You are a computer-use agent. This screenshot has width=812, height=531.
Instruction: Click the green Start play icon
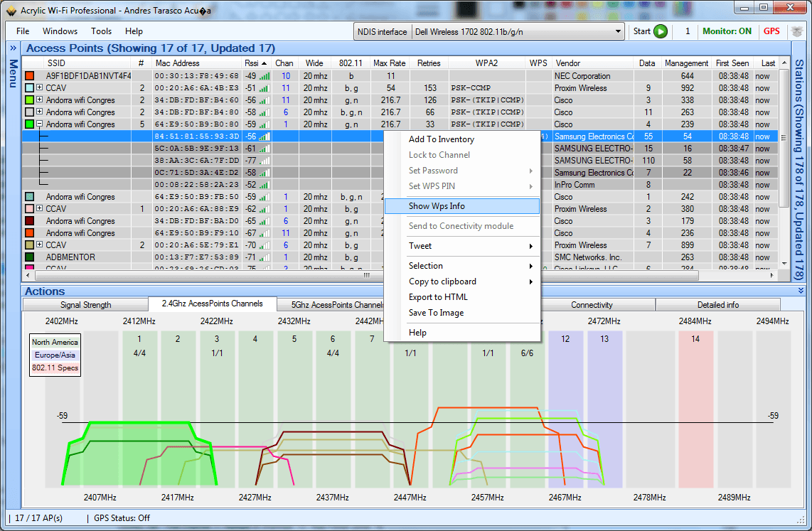661,31
